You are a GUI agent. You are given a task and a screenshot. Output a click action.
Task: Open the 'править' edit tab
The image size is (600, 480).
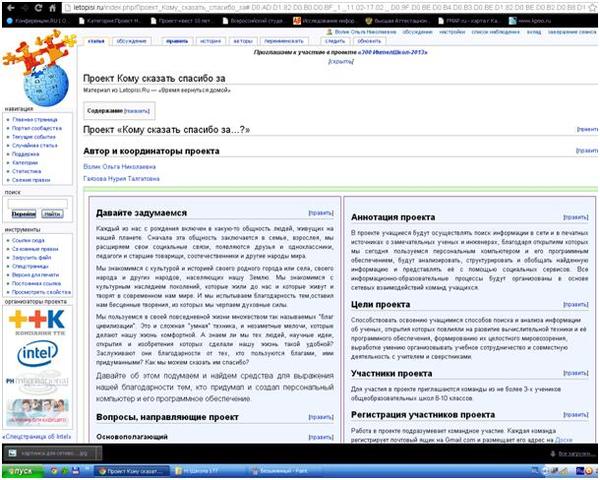(177, 41)
